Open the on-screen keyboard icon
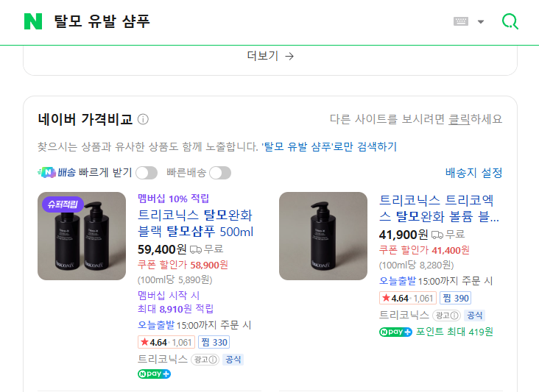The height and width of the screenshot is (392, 539). point(461,21)
